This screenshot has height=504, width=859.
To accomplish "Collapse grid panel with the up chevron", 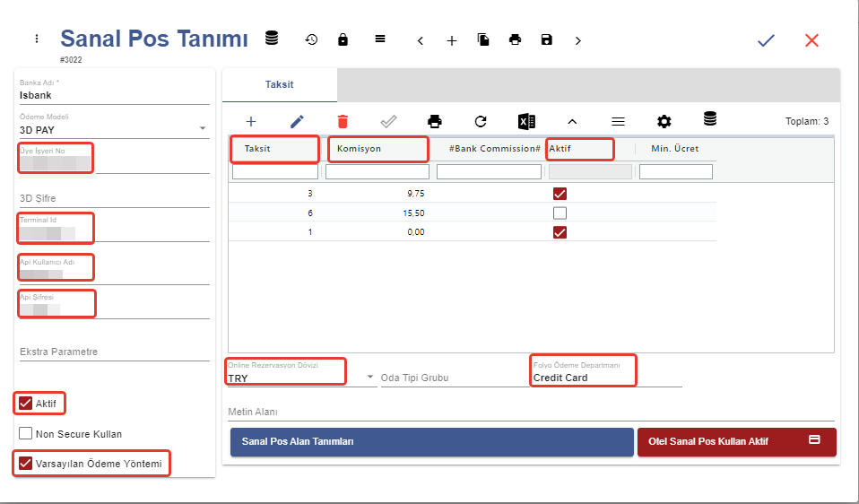I will [x=572, y=121].
